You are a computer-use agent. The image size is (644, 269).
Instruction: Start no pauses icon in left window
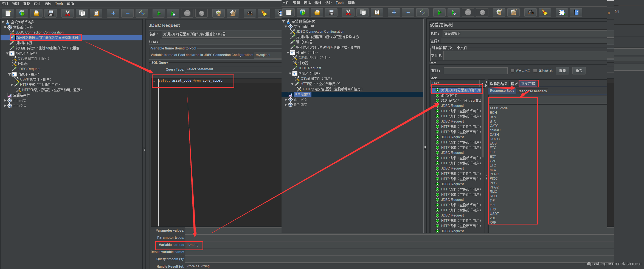(x=173, y=13)
